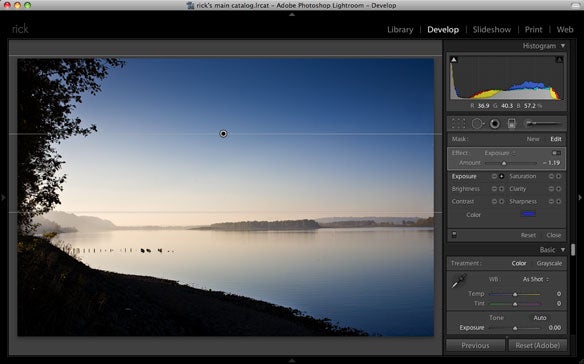Click the Amount value -1.19
The height and width of the screenshot is (364, 584).
552,163
